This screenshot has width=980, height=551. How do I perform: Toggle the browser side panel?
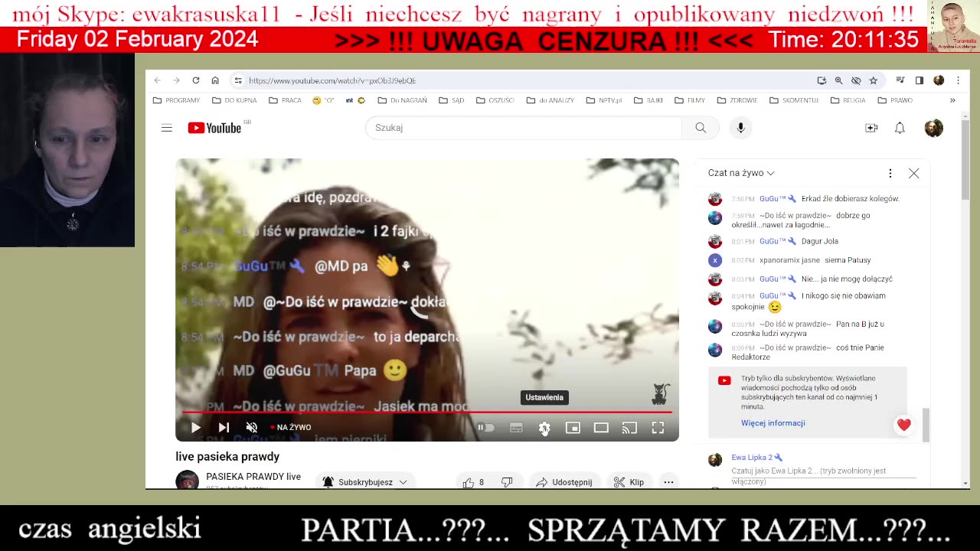tap(920, 80)
